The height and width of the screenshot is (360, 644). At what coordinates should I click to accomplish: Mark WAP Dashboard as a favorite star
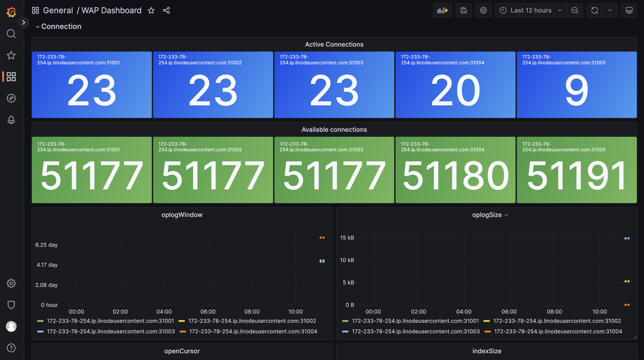[151, 10]
